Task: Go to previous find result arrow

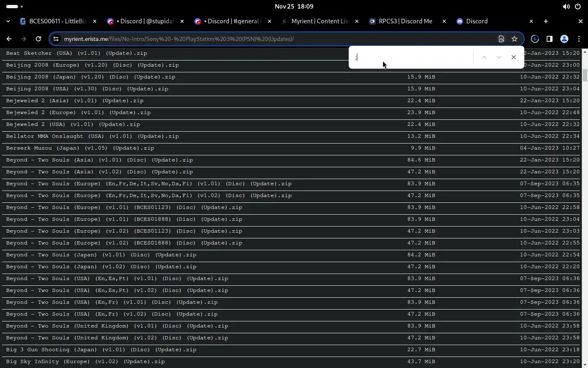Action: pyautogui.click(x=484, y=57)
